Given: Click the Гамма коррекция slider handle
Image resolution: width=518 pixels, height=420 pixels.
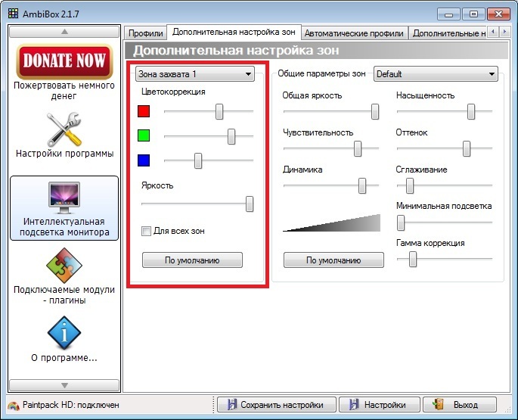Looking at the screenshot, I should pyautogui.click(x=413, y=260).
